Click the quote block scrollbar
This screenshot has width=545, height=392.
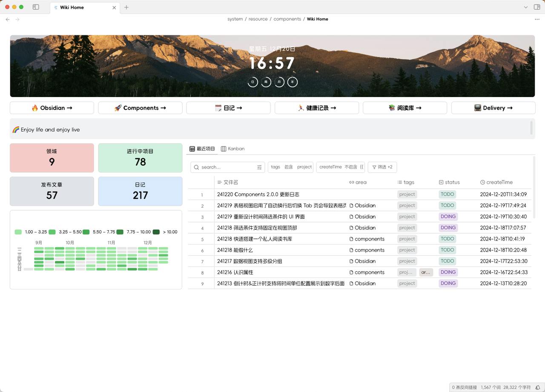point(531,128)
